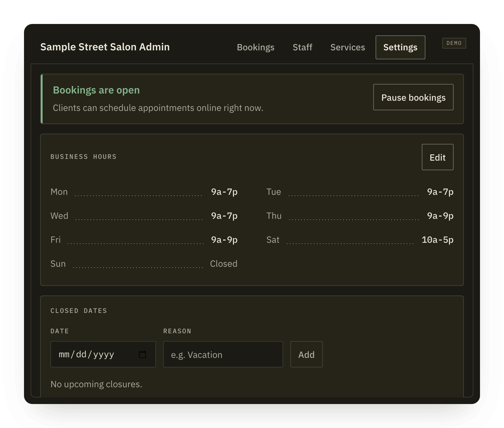
Task: Click the Add closed date button
Action: (x=306, y=354)
